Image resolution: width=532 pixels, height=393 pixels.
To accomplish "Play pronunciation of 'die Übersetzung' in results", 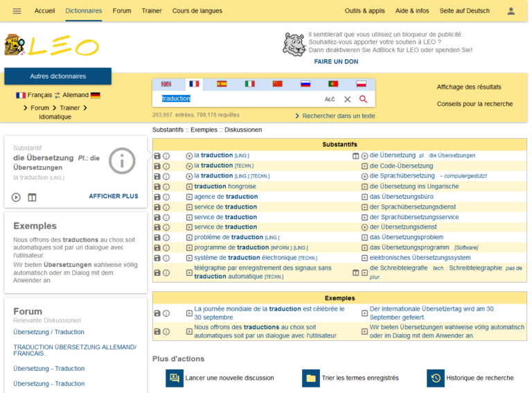I will point(364,156).
